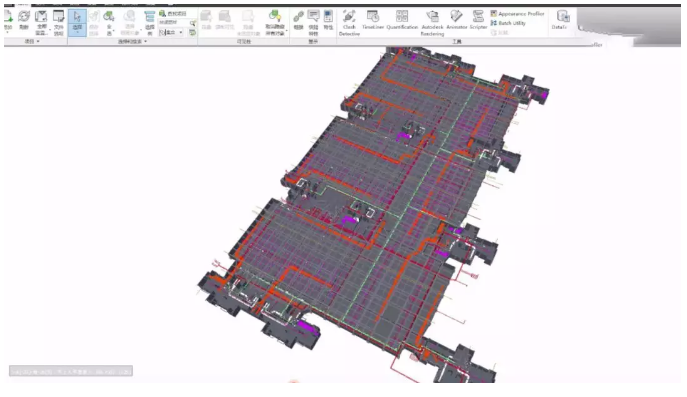Activate the Select arrow tool
This screenshot has height=397, width=687.
pos(77,18)
